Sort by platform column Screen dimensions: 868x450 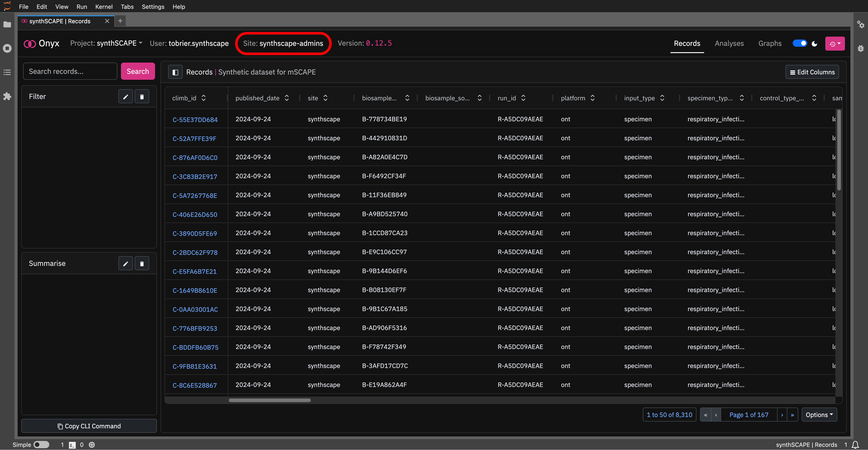click(593, 98)
